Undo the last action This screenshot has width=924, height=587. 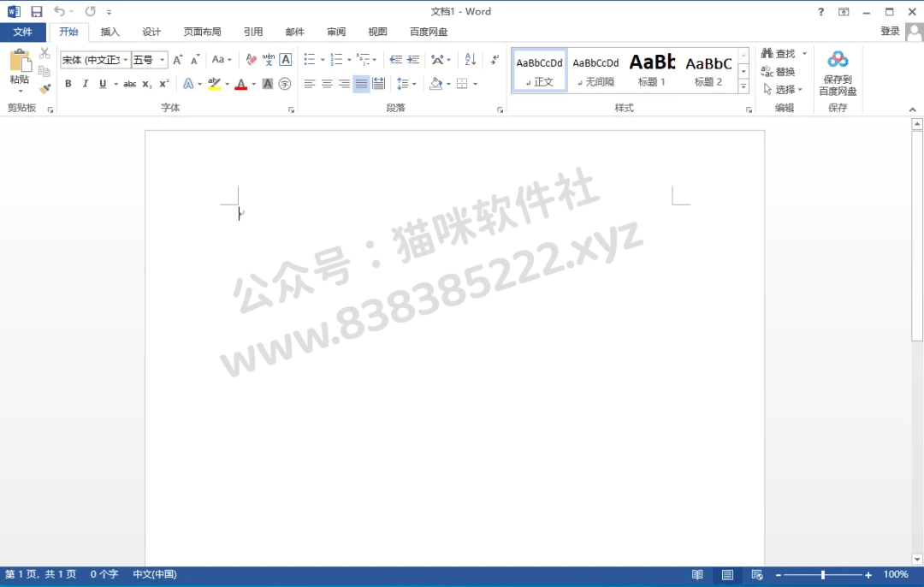(60, 11)
